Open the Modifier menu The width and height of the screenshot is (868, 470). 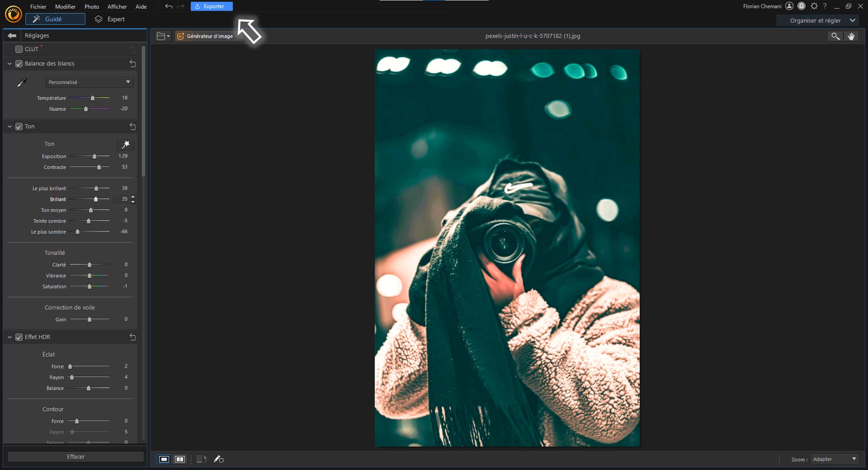point(66,7)
